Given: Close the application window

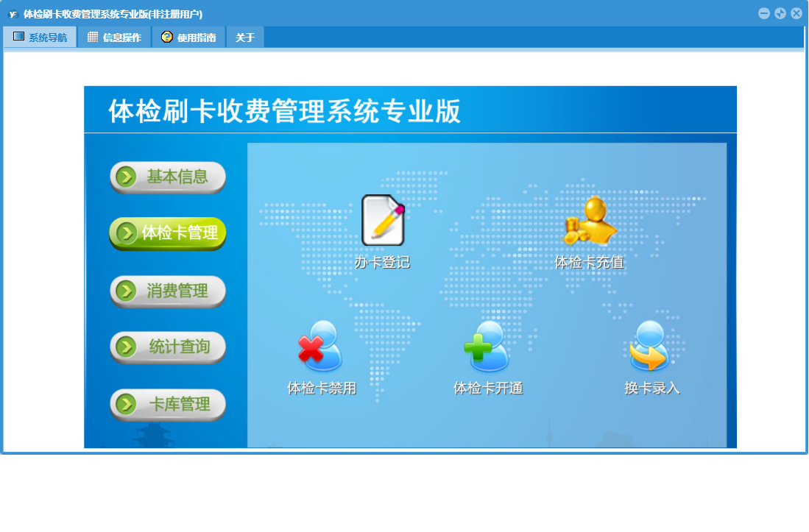Looking at the screenshot, I should (796, 13).
